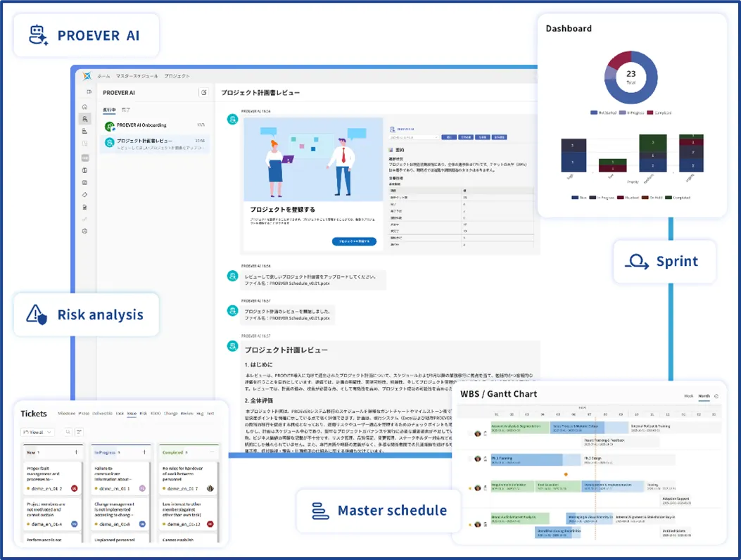The height and width of the screenshot is (560, 741).
Task: Click the orange milestone diamond on the Gantt chart
Action: click(566, 474)
